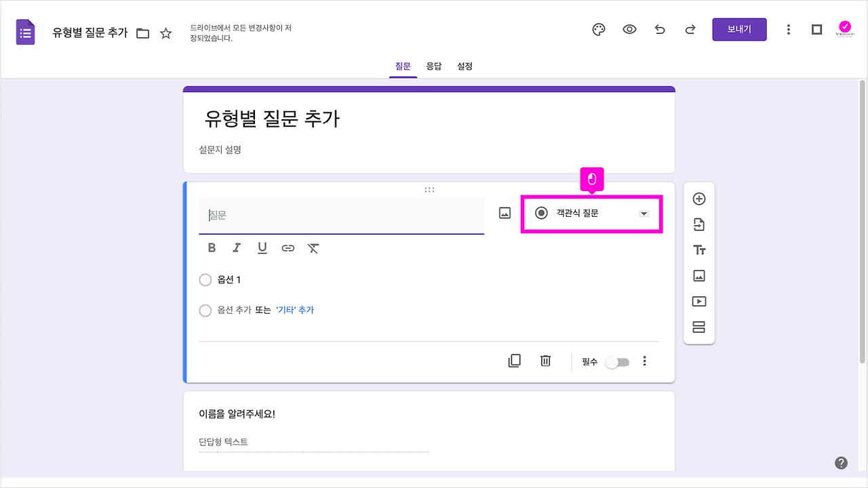The width and height of the screenshot is (868, 488).
Task: Add a title and description using Tt icon
Action: pos(698,249)
